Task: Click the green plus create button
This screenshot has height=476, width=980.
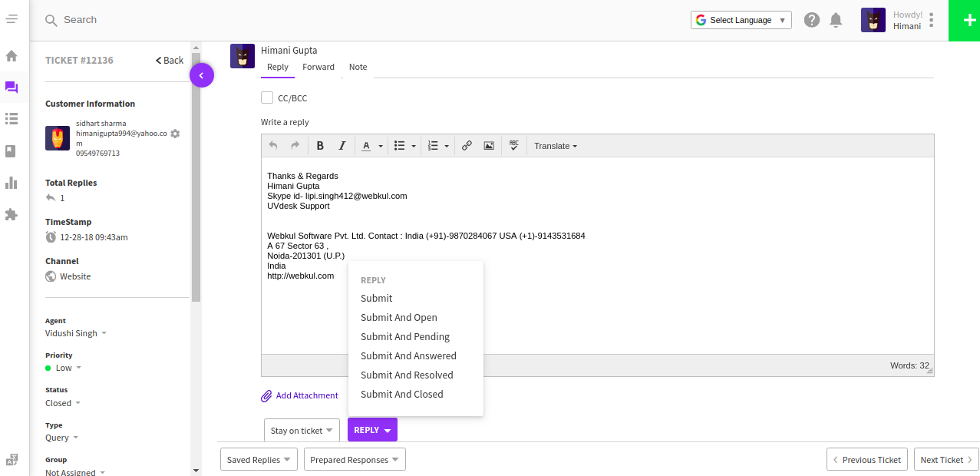Action: (x=964, y=20)
